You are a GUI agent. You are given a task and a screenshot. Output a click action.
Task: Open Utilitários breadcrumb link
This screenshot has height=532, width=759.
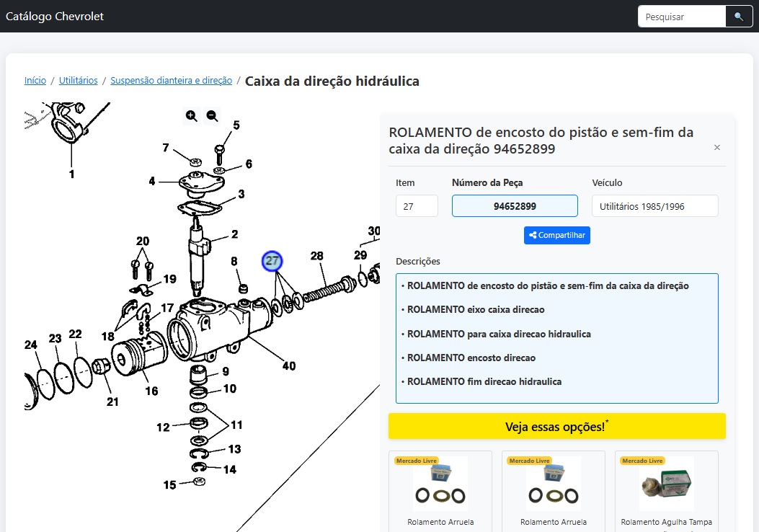pos(78,81)
